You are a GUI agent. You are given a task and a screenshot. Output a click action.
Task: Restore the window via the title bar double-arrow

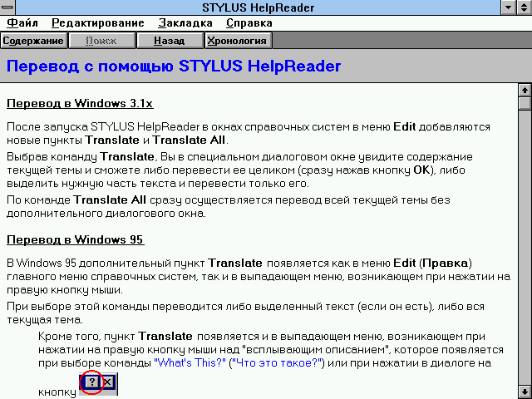525,7
